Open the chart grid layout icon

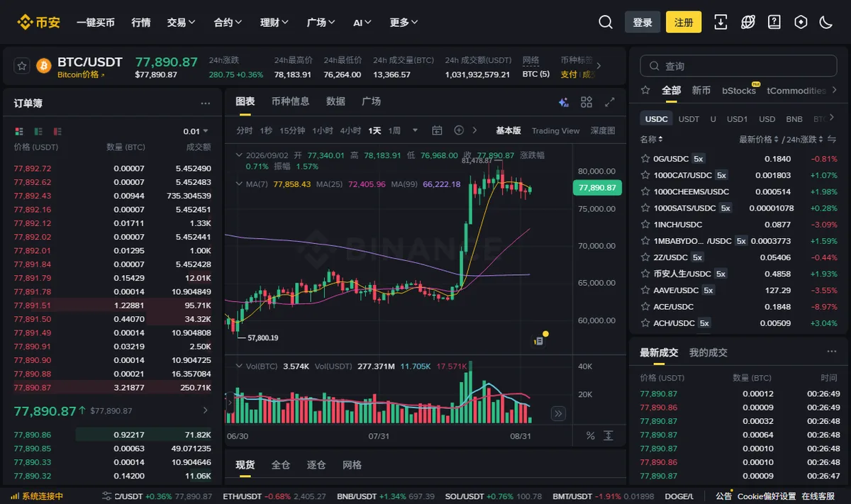pos(586,102)
